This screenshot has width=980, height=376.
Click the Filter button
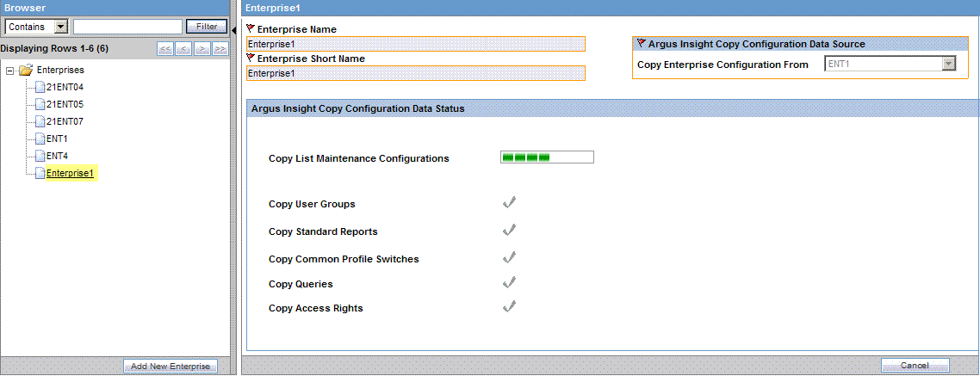pyautogui.click(x=207, y=26)
